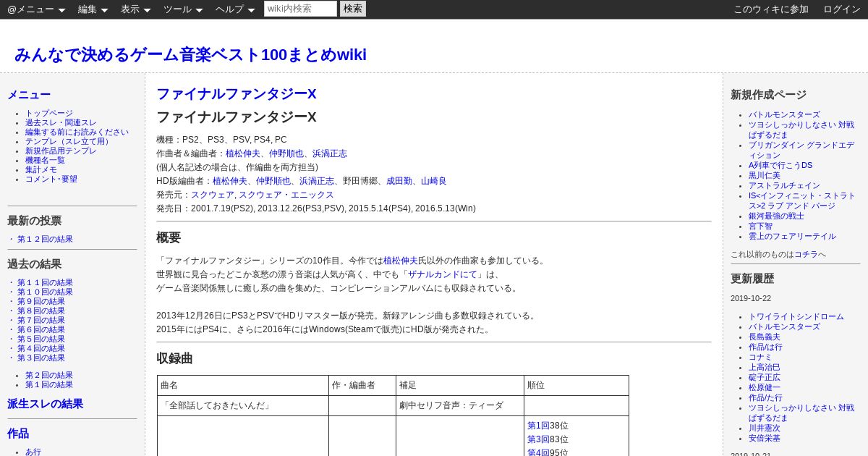Image resolution: width=868 pixels, height=456 pixels.
Task: Focus the wiki内検索 search field
Action: [300, 9]
